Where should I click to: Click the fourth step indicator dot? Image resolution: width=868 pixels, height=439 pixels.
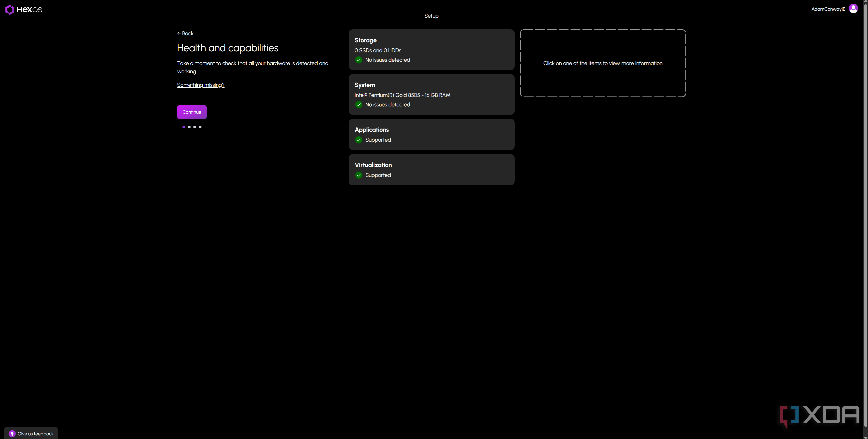click(200, 127)
